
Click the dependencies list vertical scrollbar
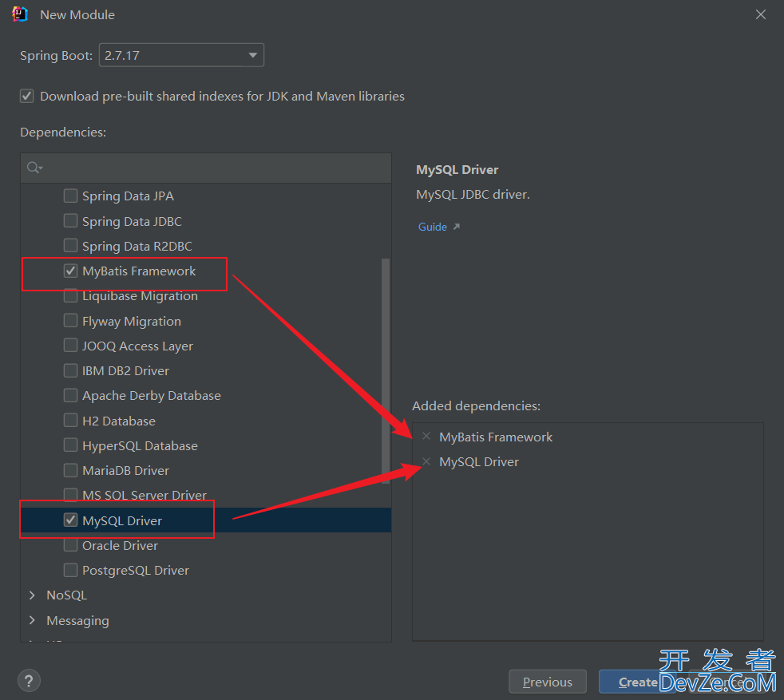386,371
